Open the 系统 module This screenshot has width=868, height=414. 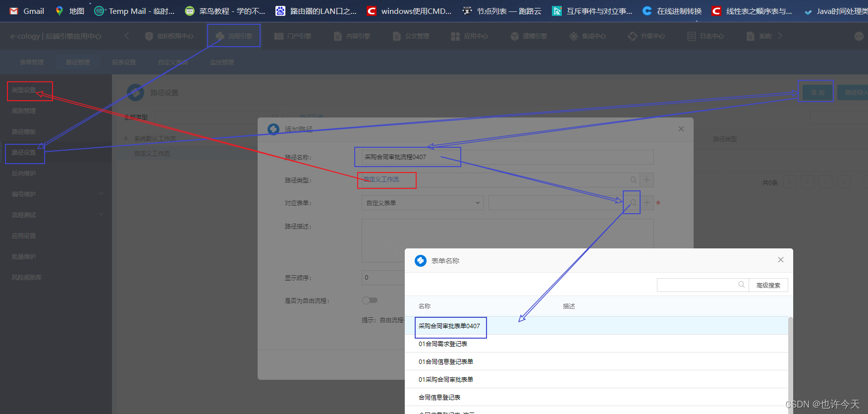[x=759, y=36]
